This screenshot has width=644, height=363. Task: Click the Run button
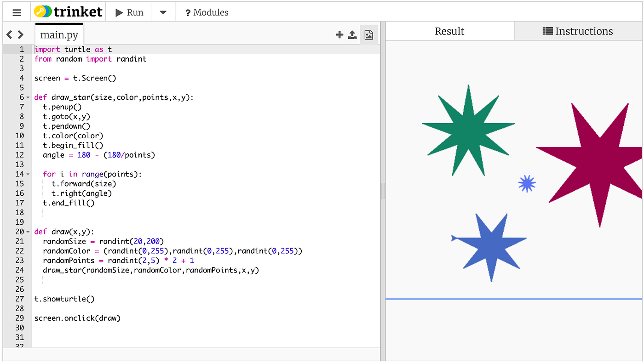(x=129, y=12)
